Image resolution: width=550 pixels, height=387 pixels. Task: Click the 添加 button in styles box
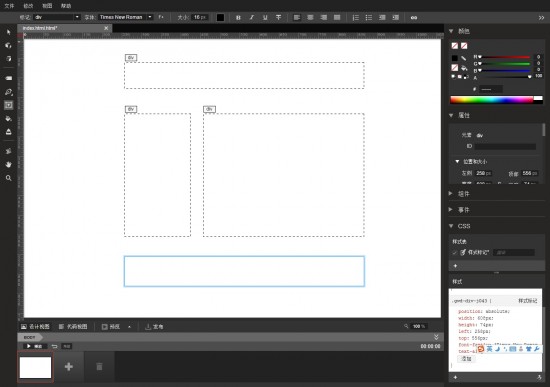pos(467,359)
